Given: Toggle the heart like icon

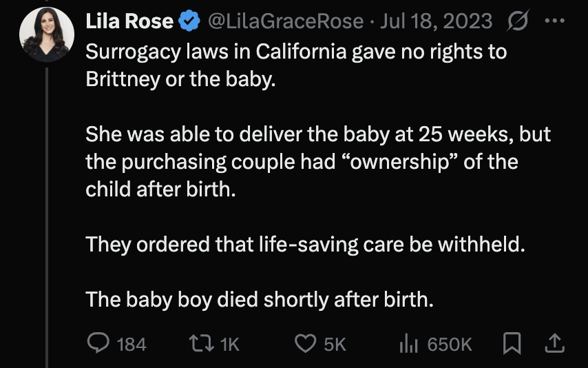Looking at the screenshot, I should pos(304,343).
